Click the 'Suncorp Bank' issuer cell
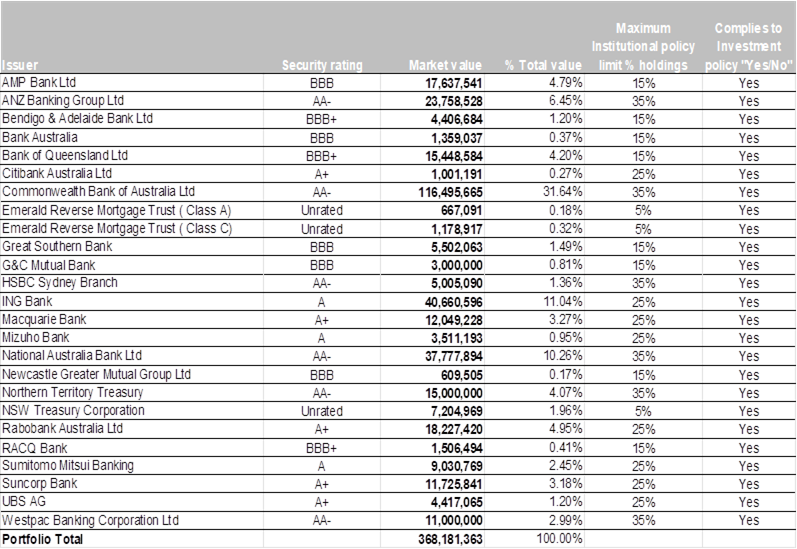797x549 pixels. [x=39, y=483]
